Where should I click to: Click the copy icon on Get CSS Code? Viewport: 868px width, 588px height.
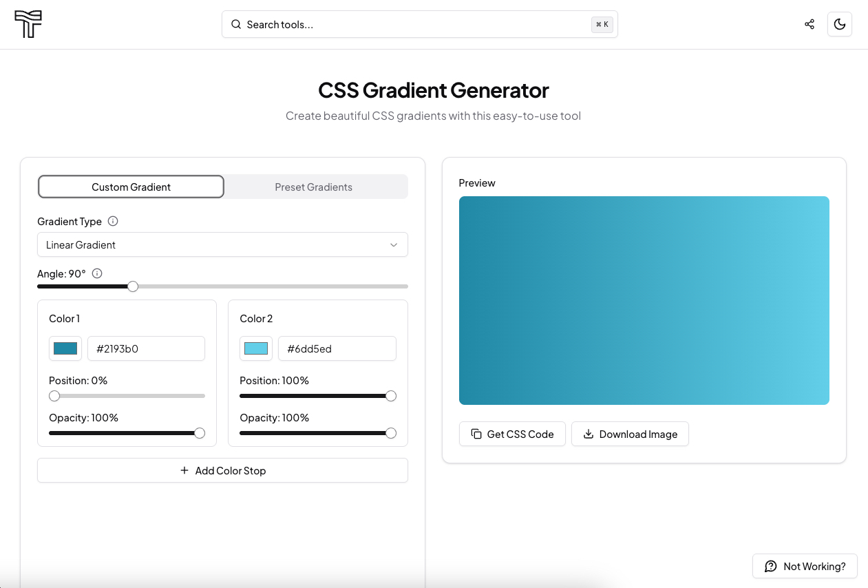click(x=476, y=434)
